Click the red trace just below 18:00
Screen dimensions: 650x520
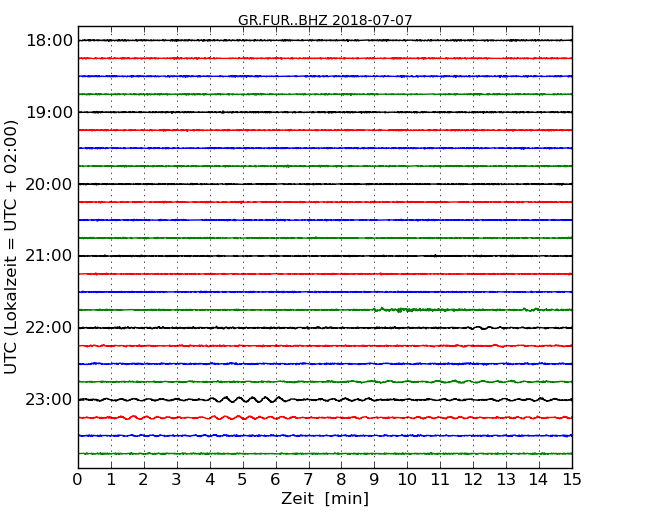click(x=325, y=58)
